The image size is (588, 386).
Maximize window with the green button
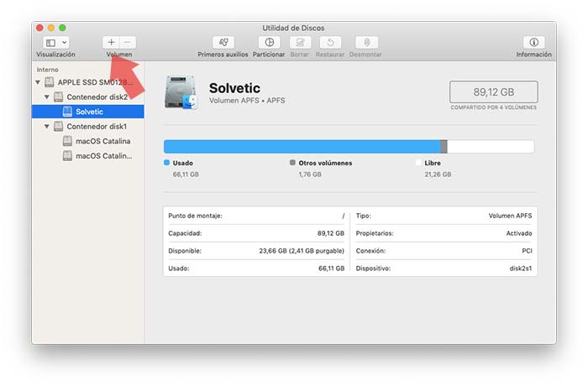[x=63, y=28]
